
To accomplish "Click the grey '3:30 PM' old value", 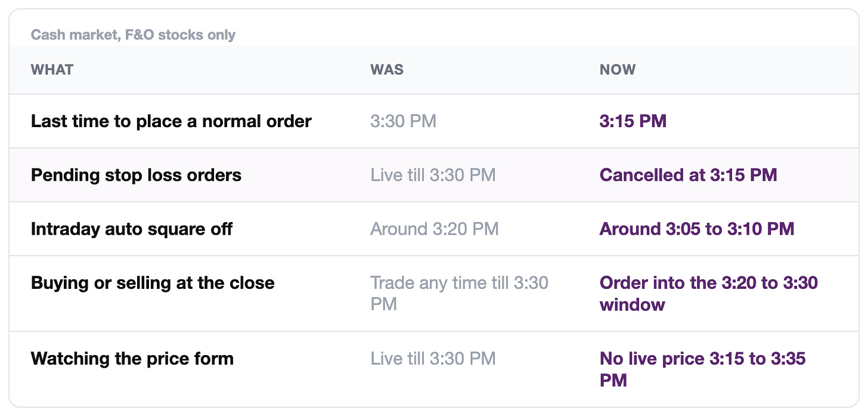I will click(404, 121).
